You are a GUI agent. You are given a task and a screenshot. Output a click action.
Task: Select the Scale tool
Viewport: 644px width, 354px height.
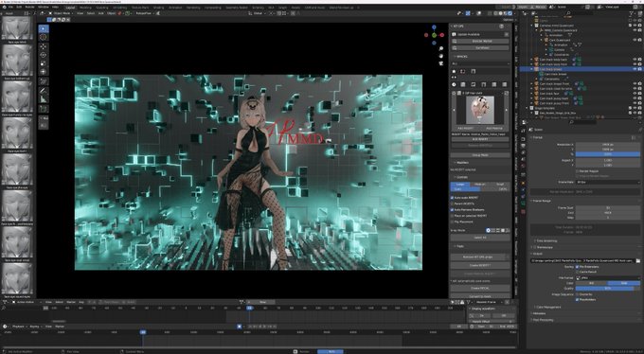[44, 63]
